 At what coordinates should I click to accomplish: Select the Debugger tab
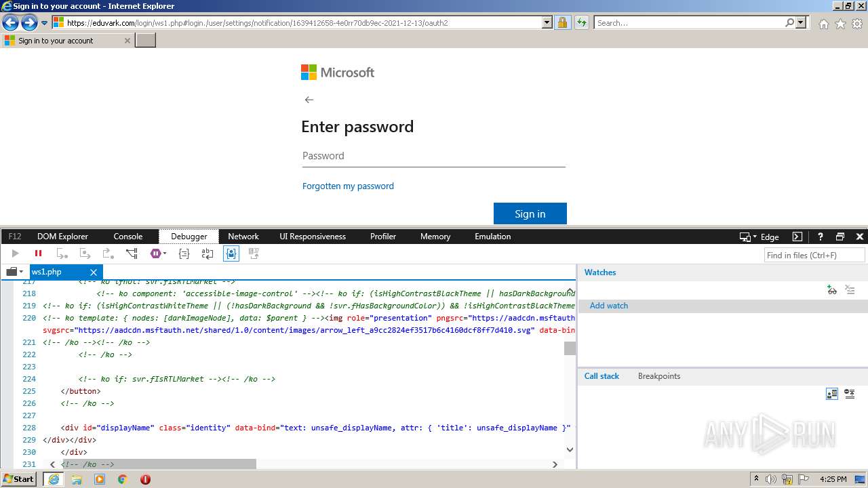pyautogui.click(x=189, y=237)
